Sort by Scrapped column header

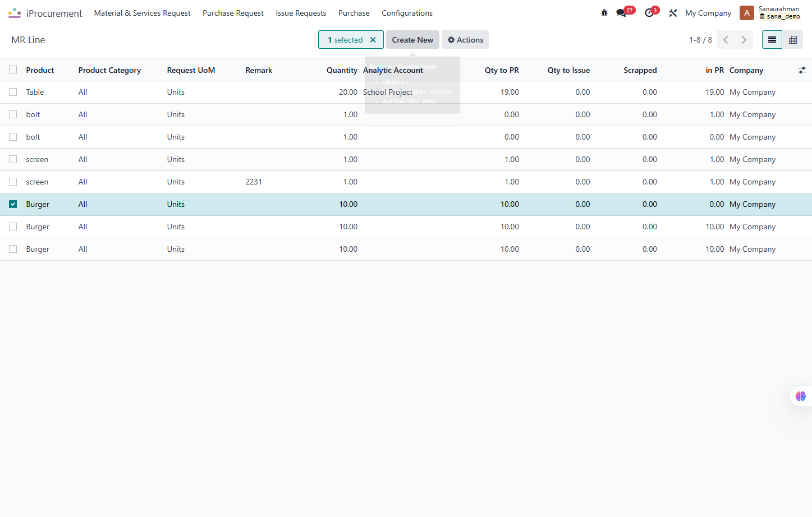(640, 70)
